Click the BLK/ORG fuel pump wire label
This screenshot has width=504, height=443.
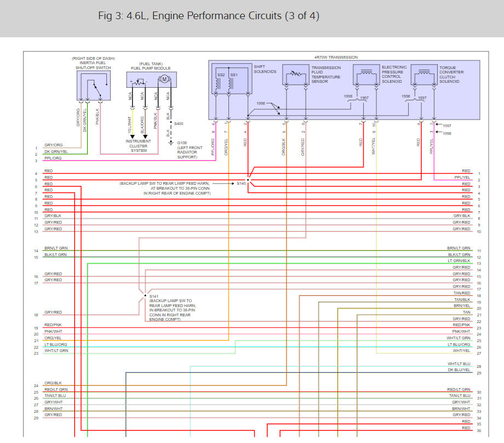click(x=142, y=125)
